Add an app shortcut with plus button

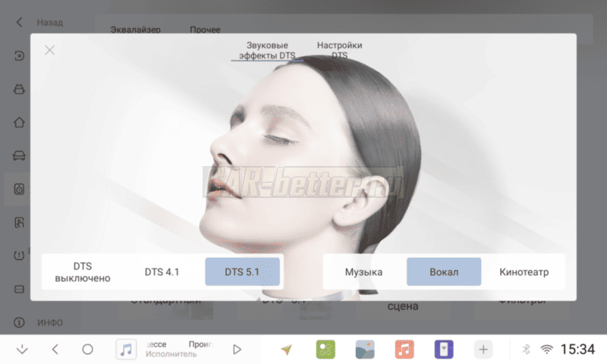(483, 350)
